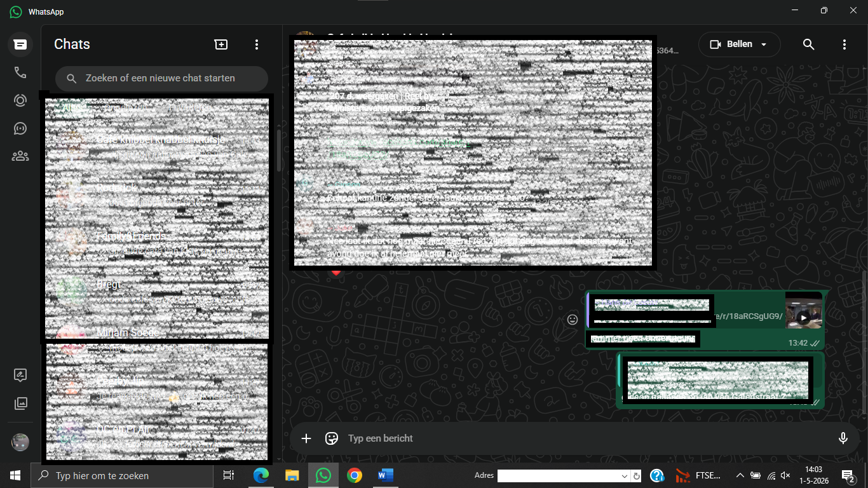This screenshot has height=488, width=868.
Task: Open the conversation three-dot menu
Action: point(844,44)
